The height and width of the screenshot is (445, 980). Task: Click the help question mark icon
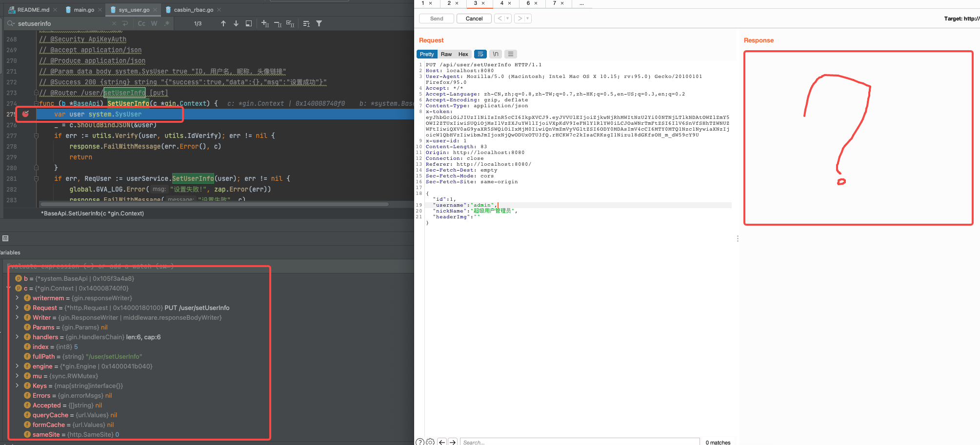[x=420, y=442]
